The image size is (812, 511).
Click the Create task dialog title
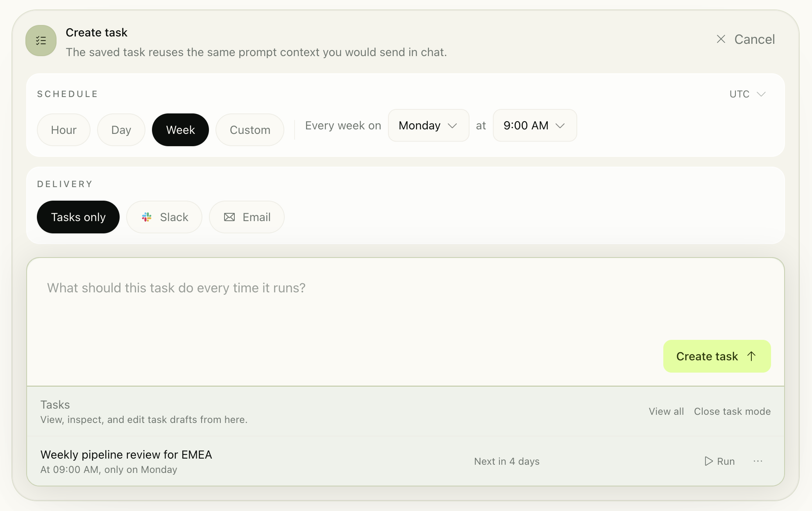96,32
